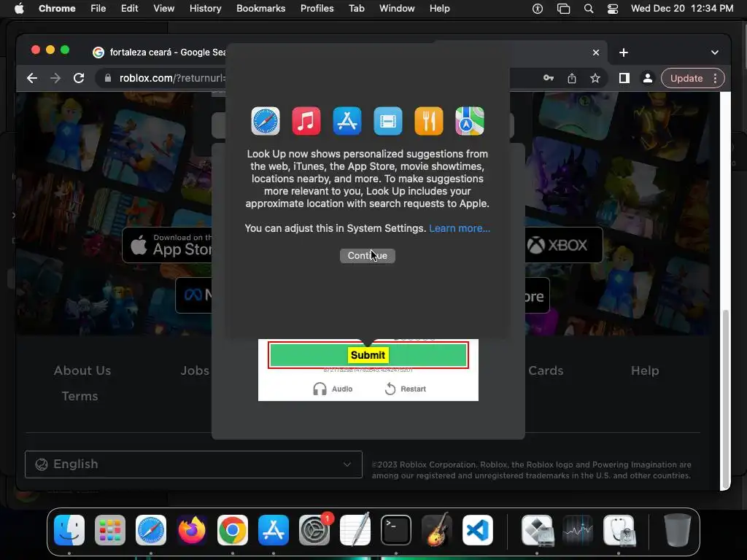
Task: Open TextEdit from the Dock
Action: tap(355, 530)
